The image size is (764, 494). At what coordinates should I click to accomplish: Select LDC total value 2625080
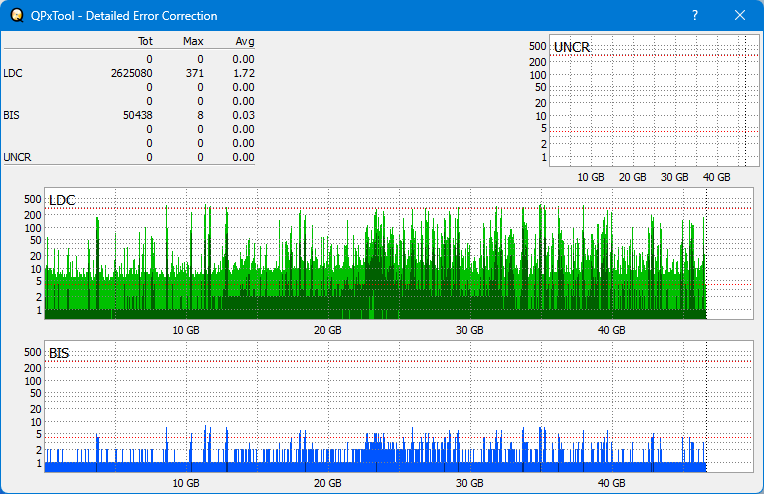132,73
